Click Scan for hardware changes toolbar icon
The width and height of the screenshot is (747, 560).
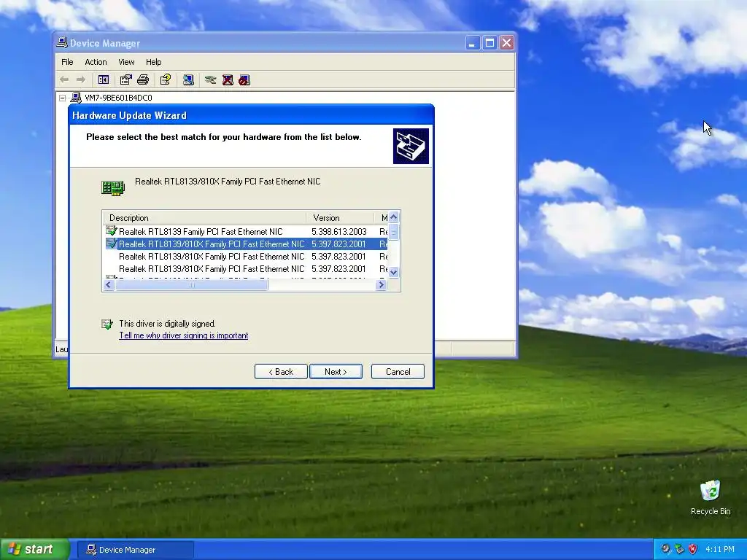(189, 80)
